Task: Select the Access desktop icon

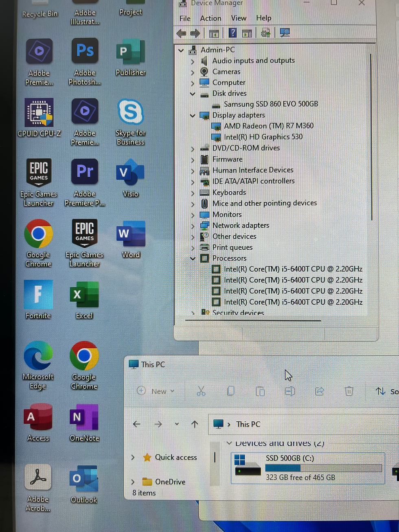Action: [38, 422]
